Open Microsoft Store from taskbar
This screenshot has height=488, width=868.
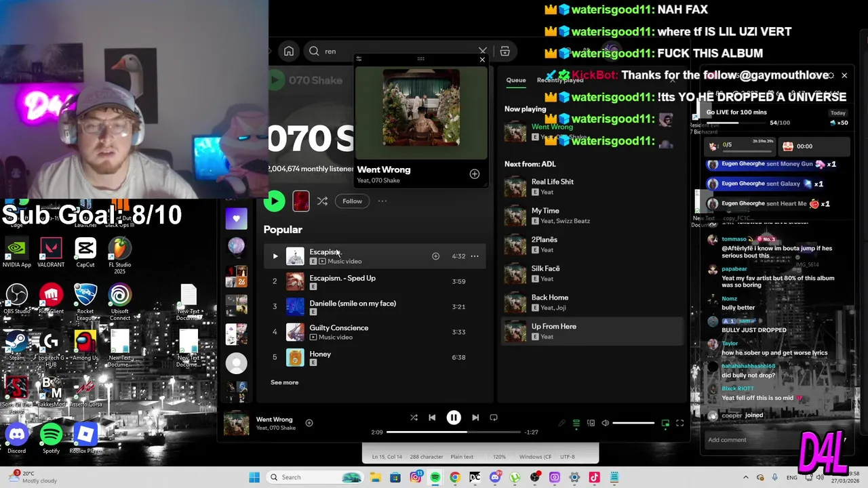coord(395,477)
